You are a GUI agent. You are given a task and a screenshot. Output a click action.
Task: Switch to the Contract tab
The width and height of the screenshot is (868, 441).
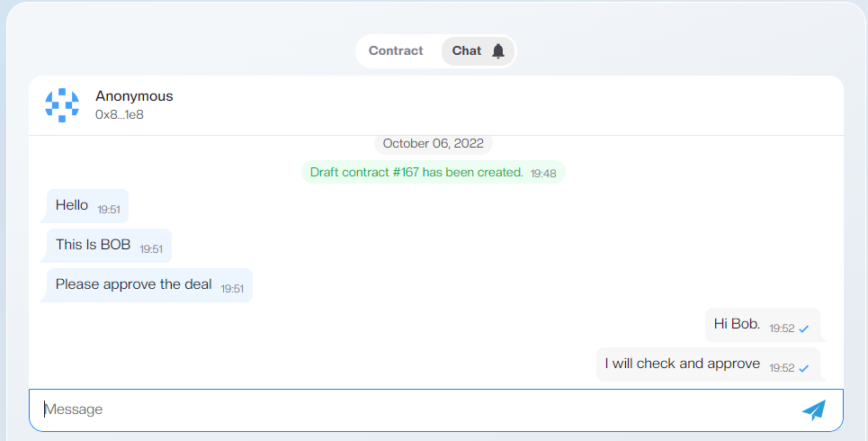coord(396,51)
